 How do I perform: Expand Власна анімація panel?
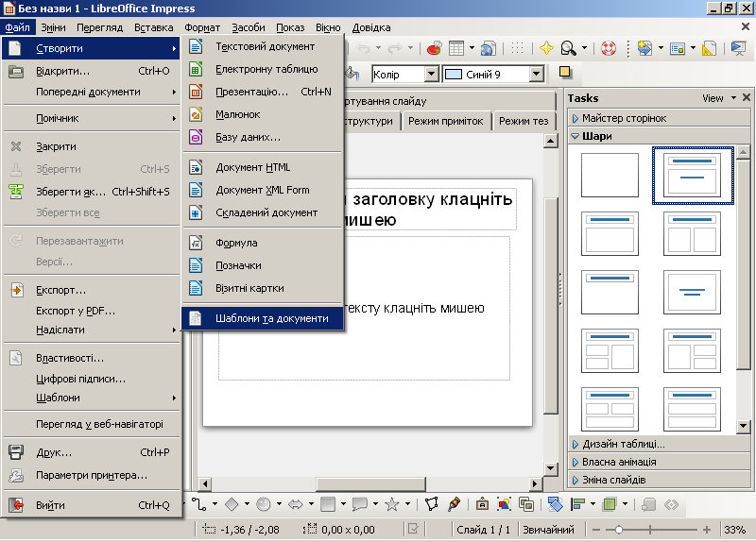[660, 462]
